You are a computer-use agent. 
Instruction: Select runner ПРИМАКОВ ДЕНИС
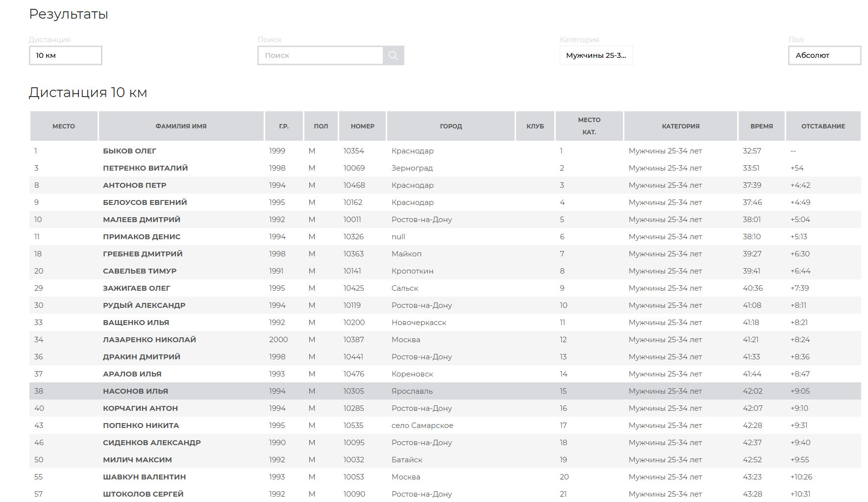point(142,237)
